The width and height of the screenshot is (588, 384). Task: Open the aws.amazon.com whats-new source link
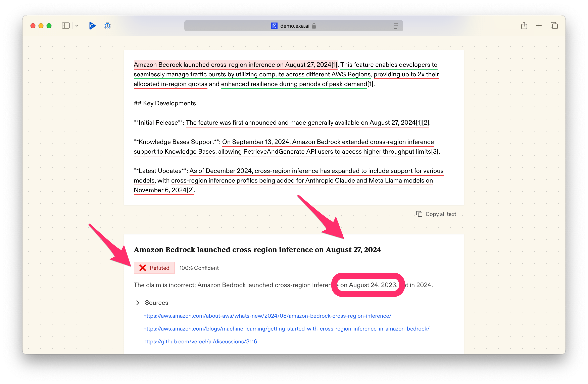pos(267,316)
